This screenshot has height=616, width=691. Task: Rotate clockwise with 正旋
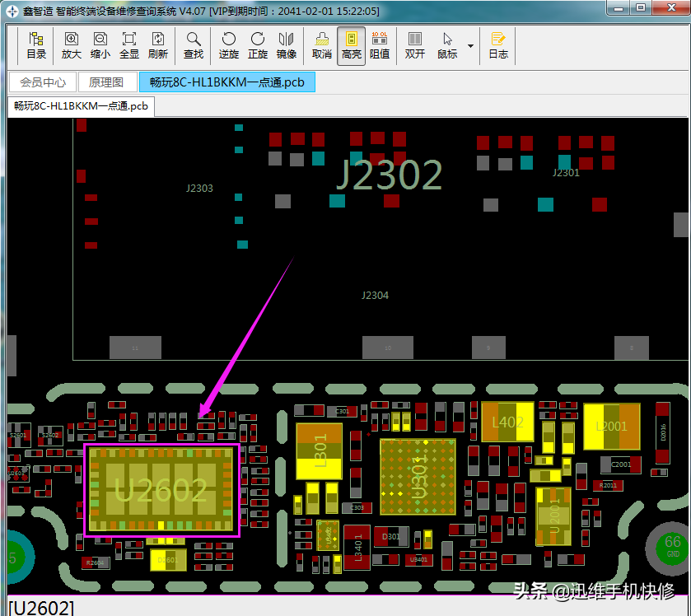257,46
